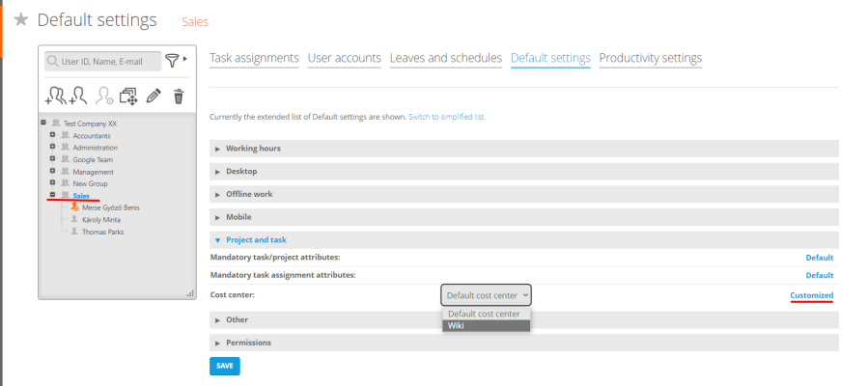
Task: Click the add group icon
Action: (56, 95)
